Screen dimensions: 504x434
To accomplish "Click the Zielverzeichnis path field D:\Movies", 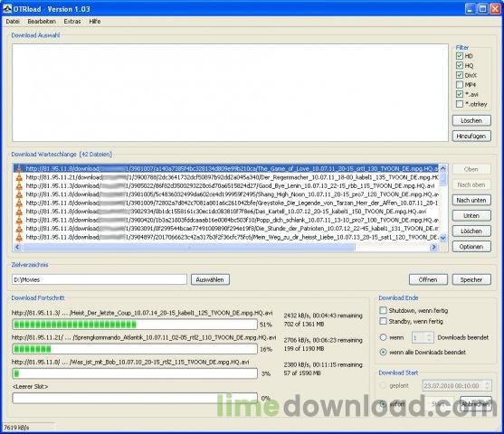I will pos(100,279).
